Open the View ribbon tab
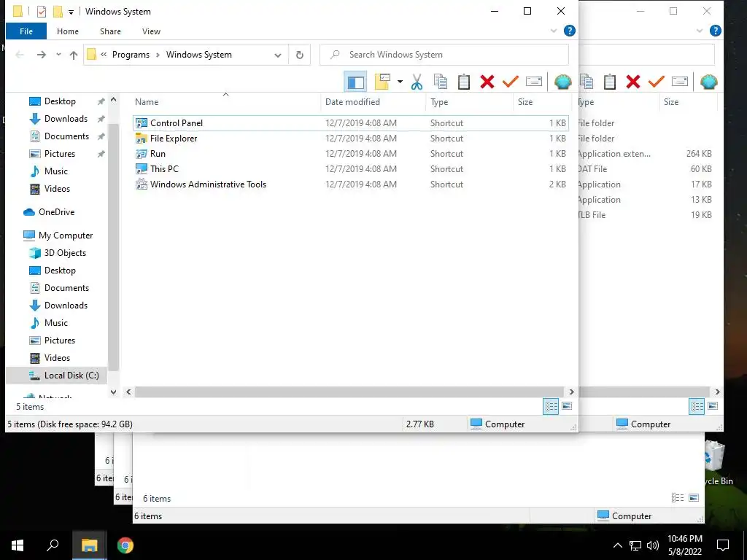The height and width of the screenshot is (560, 747). [x=151, y=31]
